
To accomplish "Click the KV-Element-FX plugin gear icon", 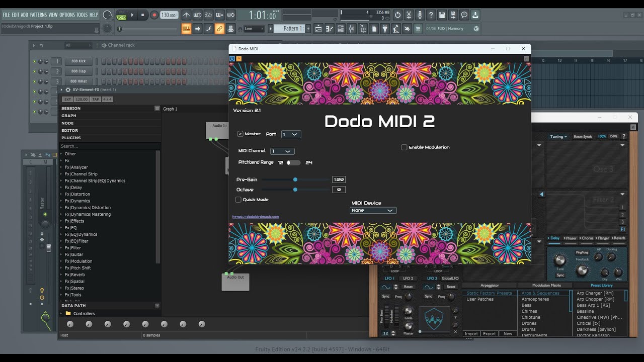I will [68, 89].
